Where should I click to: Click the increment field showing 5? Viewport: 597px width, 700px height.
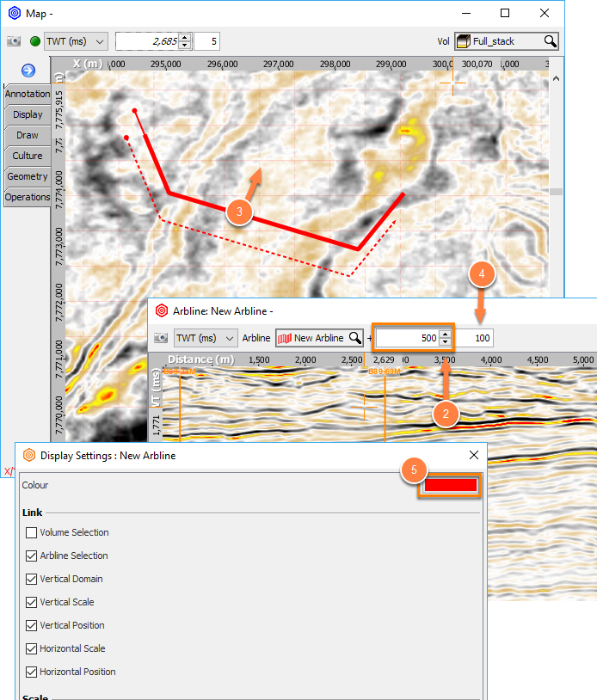tap(206, 41)
